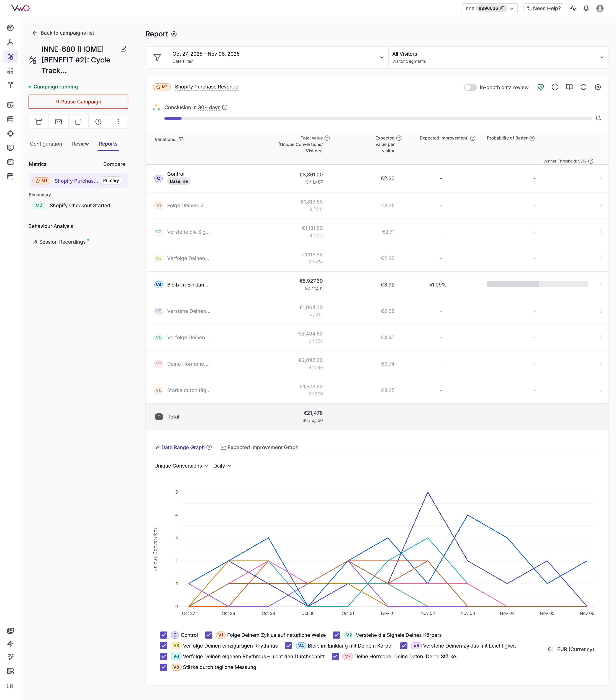The height and width of the screenshot is (700, 616).
Task: Click the notification bell in top bar
Action: [586, 8]
